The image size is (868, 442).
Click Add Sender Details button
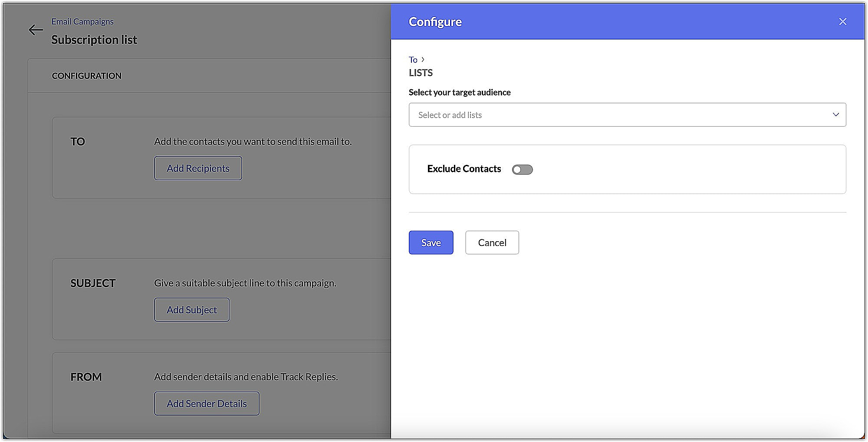coord(207,403)
